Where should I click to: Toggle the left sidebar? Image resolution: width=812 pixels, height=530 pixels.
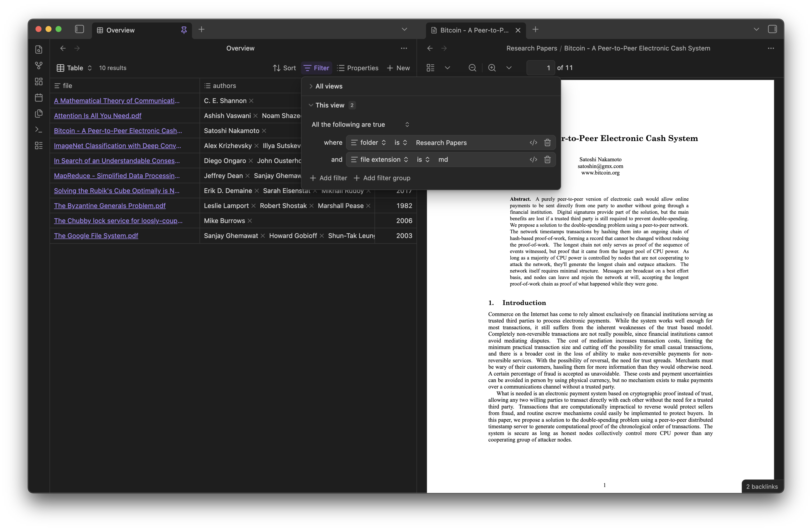click(x=79, y=29)
